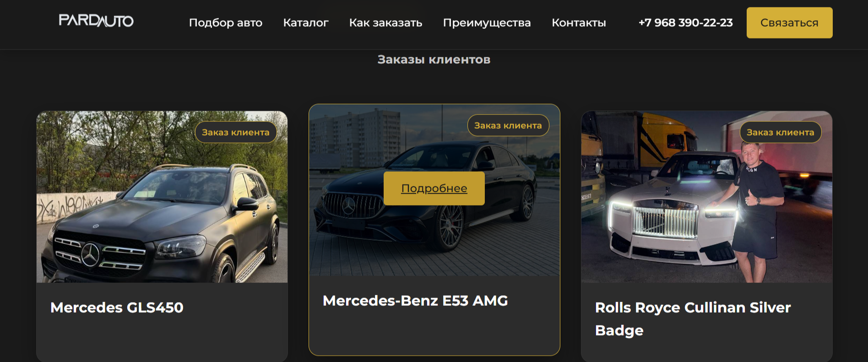The height and width of the screenshot is (362, 868).
Task: Open the Mercedes GLS450 car photo
Action: pos(162,197)
